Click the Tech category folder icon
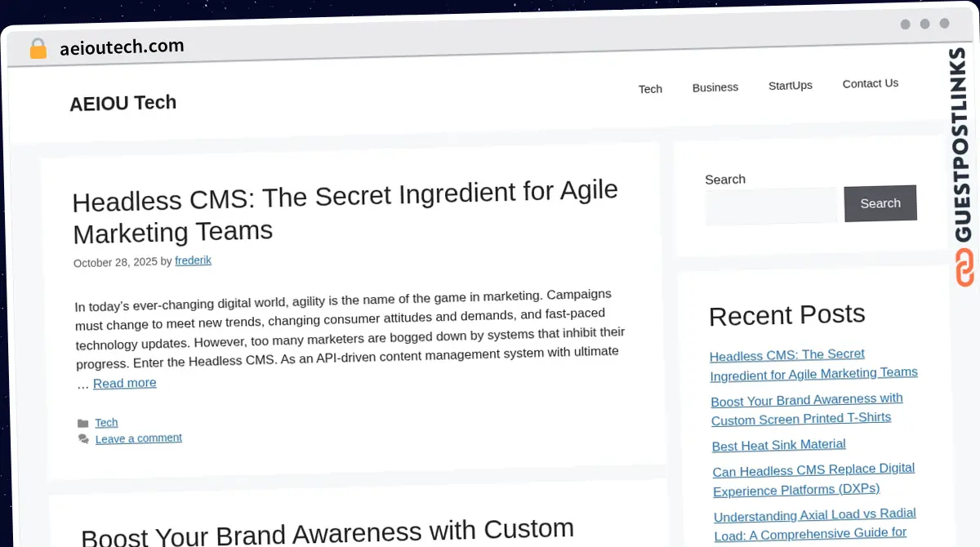Viewport: 980px width, 547px height. (x=82, y=423)
